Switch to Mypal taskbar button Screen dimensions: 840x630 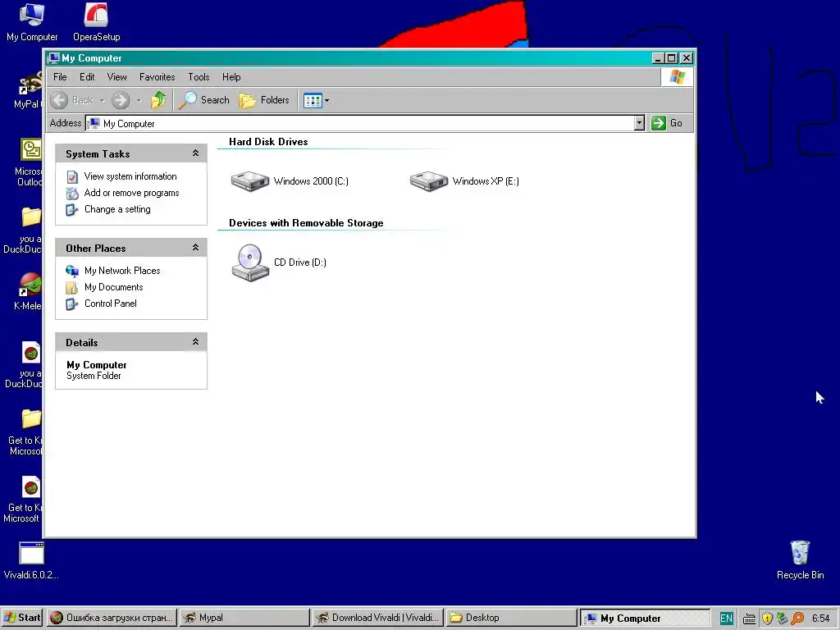coord(244,618)
